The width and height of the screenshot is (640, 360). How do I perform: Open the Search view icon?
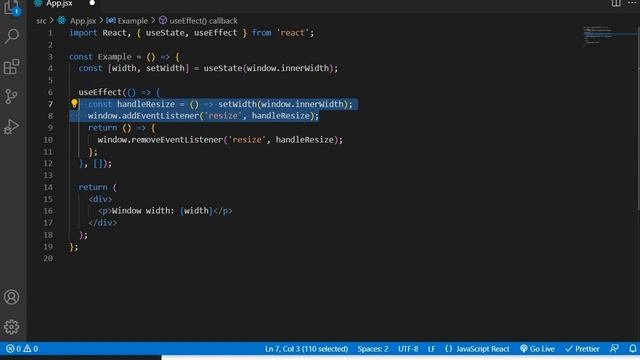(x=11, y=36)
